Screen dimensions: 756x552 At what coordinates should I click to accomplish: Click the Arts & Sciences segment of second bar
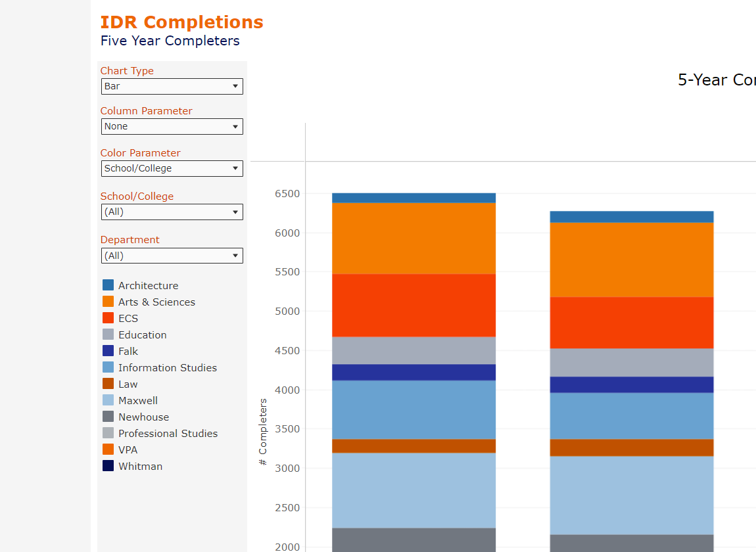tap(632, 260)
